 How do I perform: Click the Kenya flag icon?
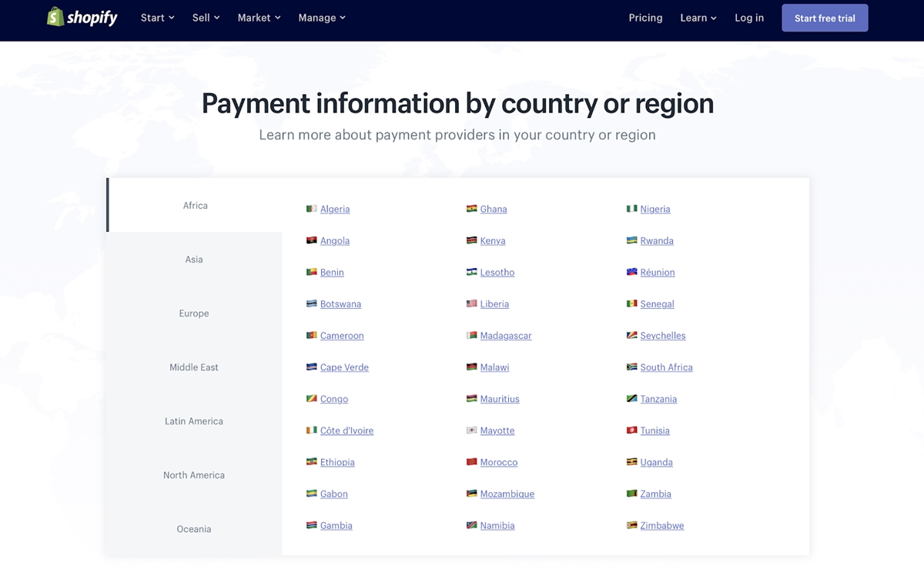(471, 240)
